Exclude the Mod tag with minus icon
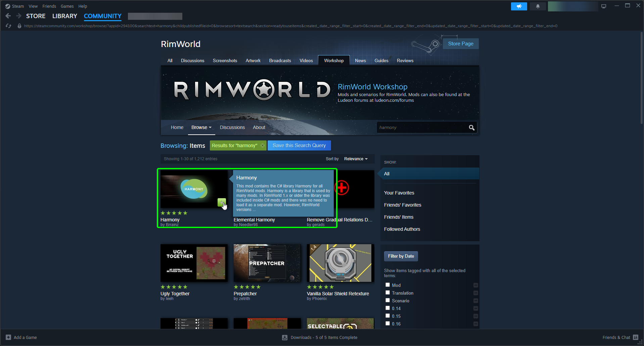Image resolution: width=644 pixels, height=346 pixels. click(476, 285)
